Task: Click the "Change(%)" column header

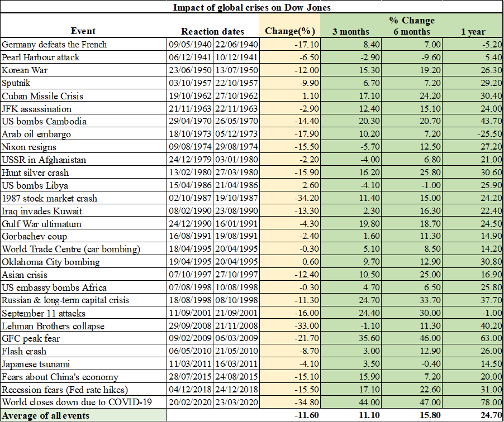Action: [x=290, y=31]
